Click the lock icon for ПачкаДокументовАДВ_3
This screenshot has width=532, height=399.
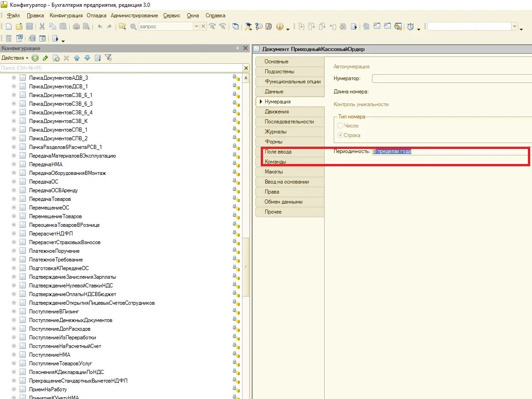click(236, 77)
